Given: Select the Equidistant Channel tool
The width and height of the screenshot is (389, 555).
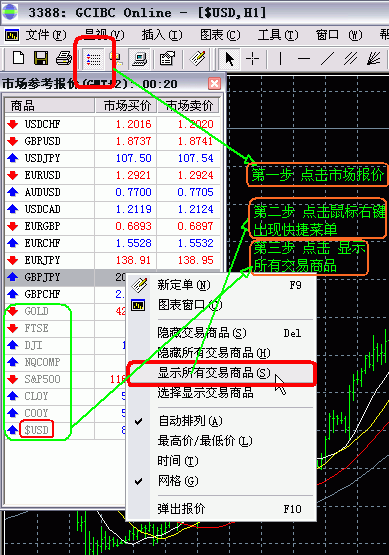Looking at the screenshot, I should click(350, 58).
